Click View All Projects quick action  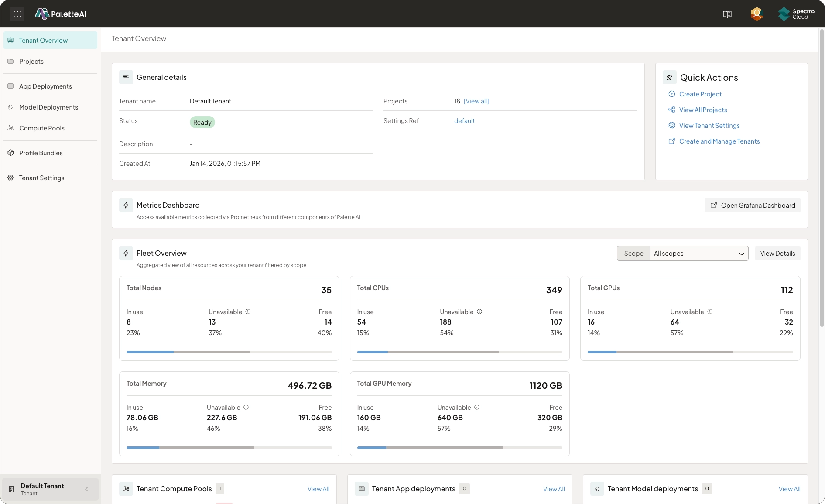[x=698, y=110]
